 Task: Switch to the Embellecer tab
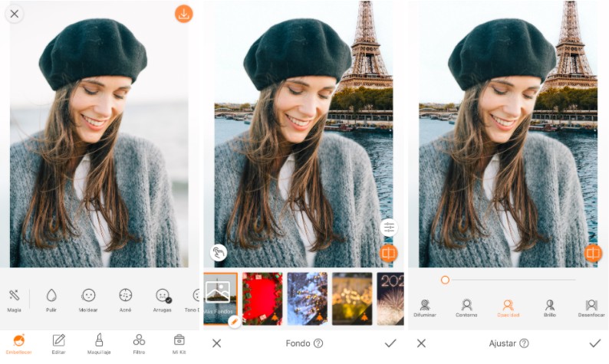point(18,344)
